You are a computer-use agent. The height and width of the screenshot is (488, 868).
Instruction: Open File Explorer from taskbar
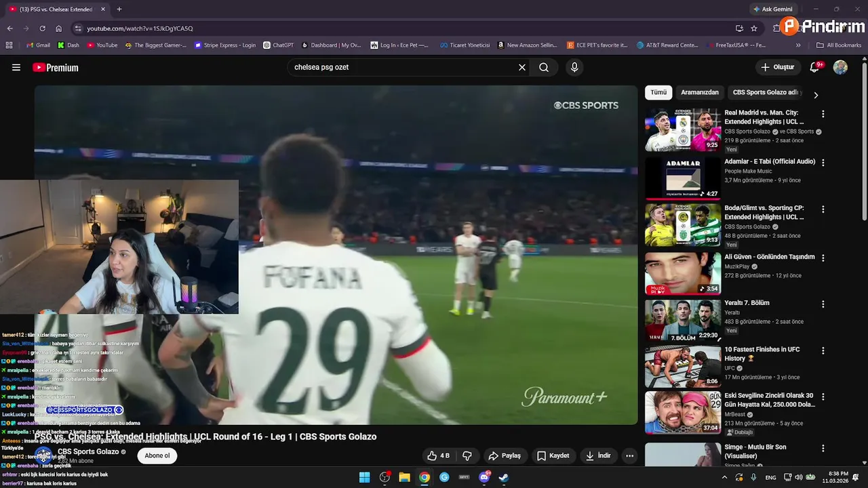tap(404, 477)
